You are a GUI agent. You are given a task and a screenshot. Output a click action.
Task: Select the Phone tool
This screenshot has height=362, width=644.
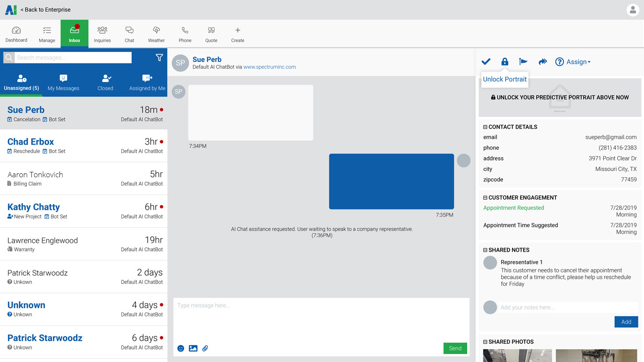(x=185, y=33)
